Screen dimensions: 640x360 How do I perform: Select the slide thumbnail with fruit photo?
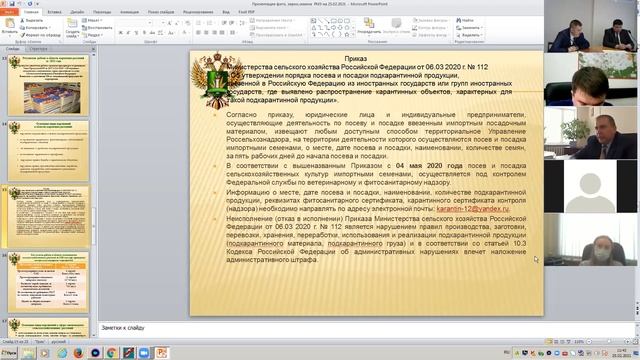coord(48,85)
